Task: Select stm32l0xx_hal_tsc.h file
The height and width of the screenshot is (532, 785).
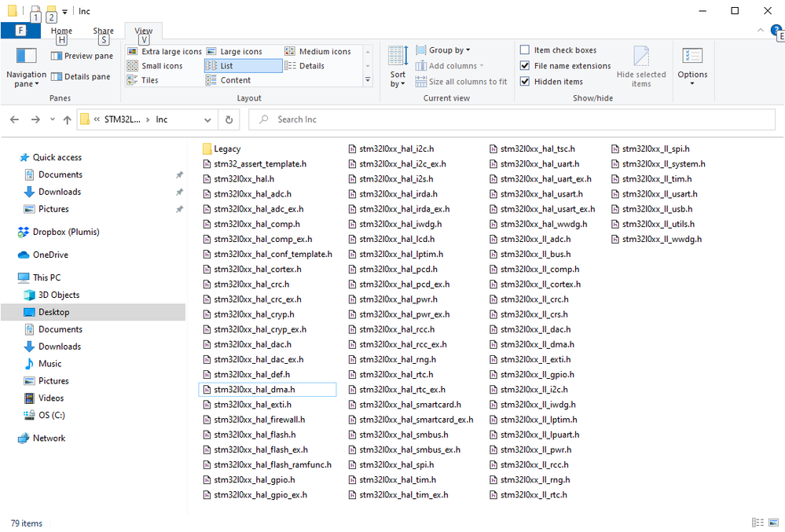Action: click(532, 149)
